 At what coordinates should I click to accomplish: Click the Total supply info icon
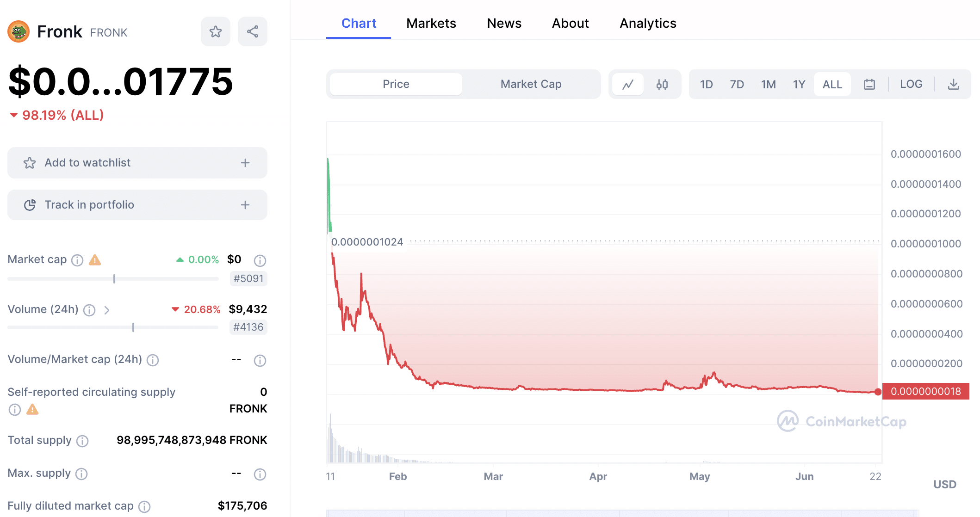click(82, 441)
